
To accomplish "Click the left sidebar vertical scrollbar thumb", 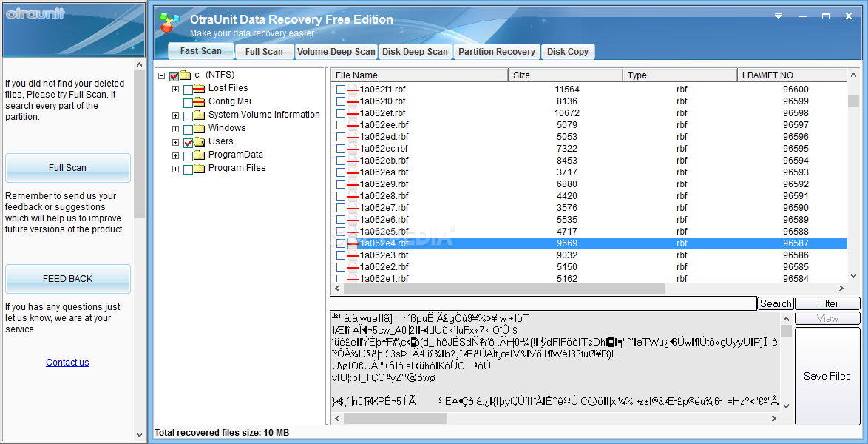I will click(140, 144).
